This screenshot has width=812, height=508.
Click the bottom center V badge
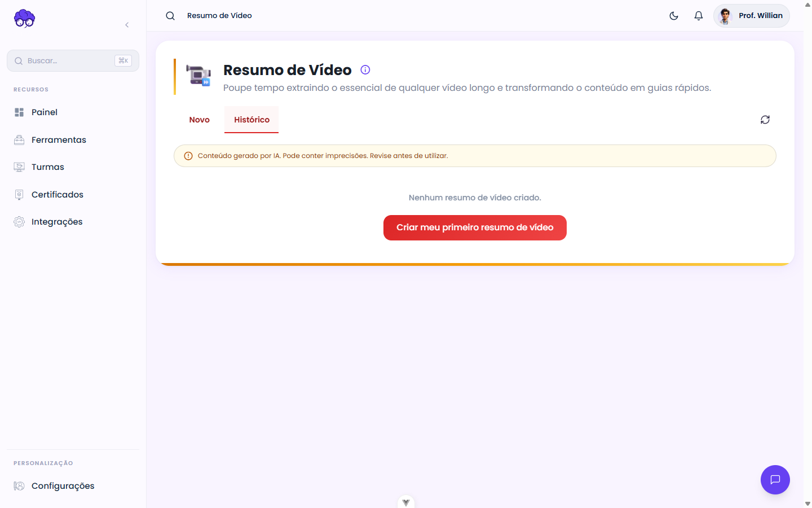(x=406, y=502)
